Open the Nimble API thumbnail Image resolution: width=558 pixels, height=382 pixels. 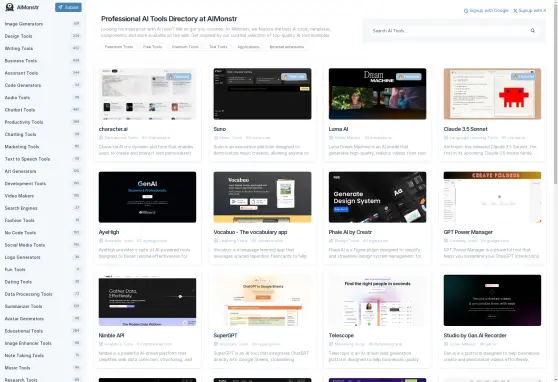pyautogui.click(x=147, y=300)
